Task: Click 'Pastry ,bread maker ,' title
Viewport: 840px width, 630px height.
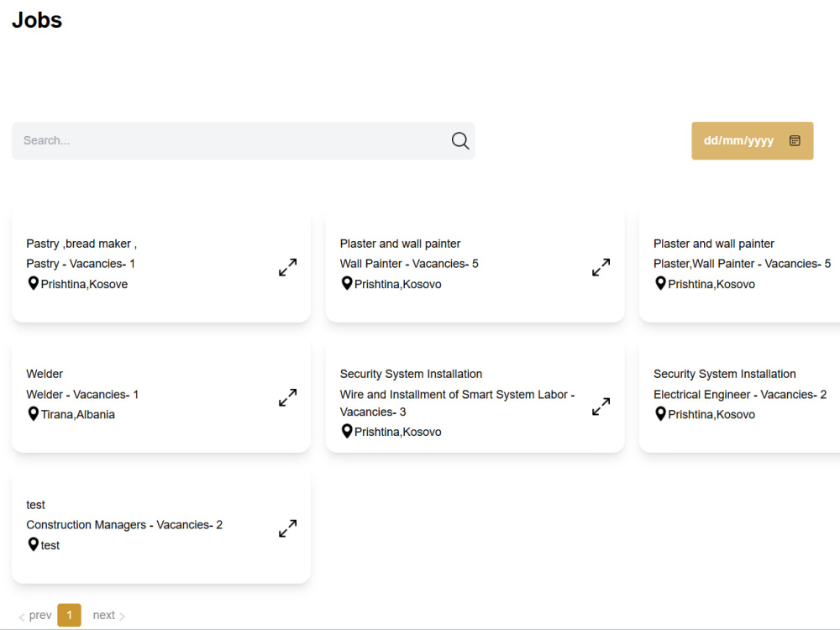Action: [x=81, y=244]
